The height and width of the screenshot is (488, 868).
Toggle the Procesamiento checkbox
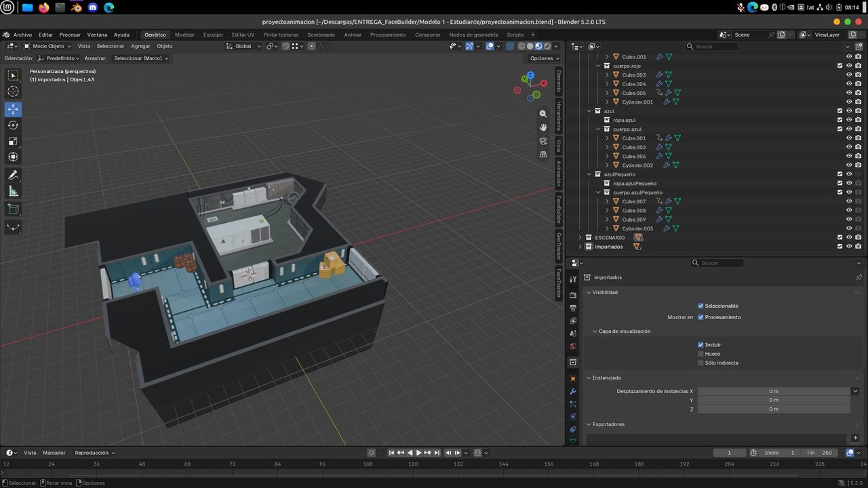click(x=701, y=317)
